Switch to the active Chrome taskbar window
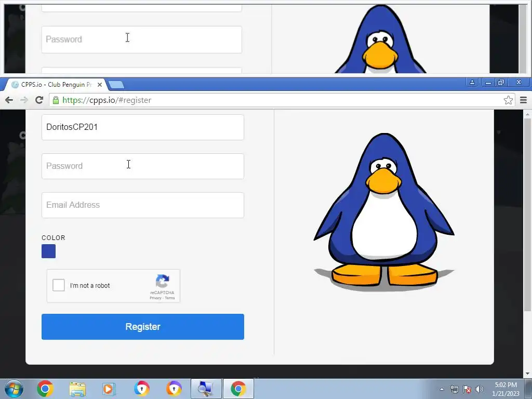 (x=238, y=389)
